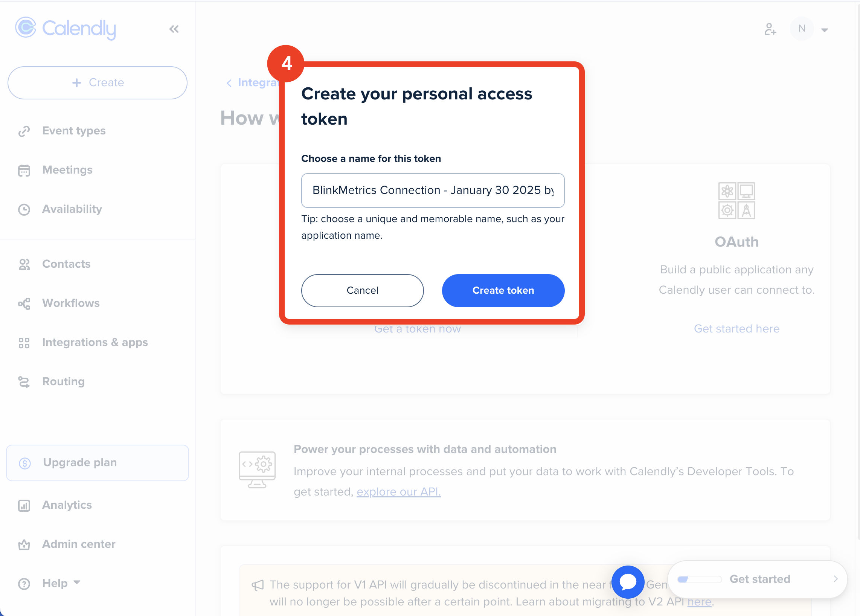Expand the Help dropdown menu
Screen dimensions: 860x616
[61, 583]
